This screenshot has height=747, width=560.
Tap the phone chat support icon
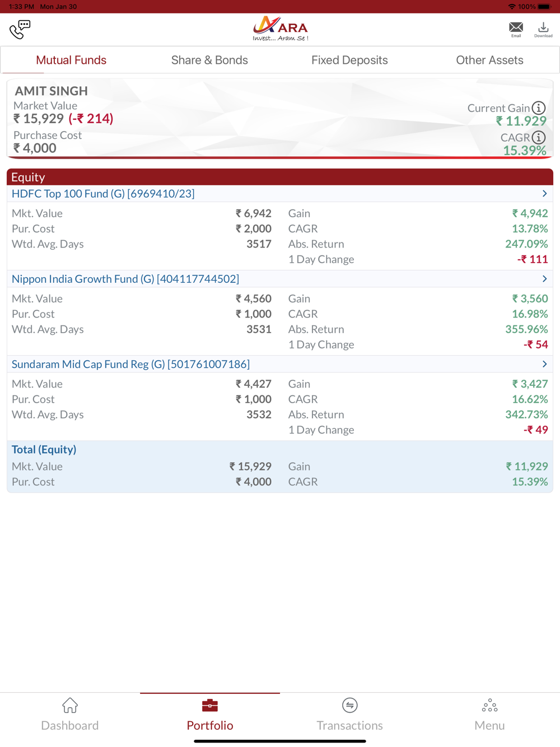coord(20,29)
